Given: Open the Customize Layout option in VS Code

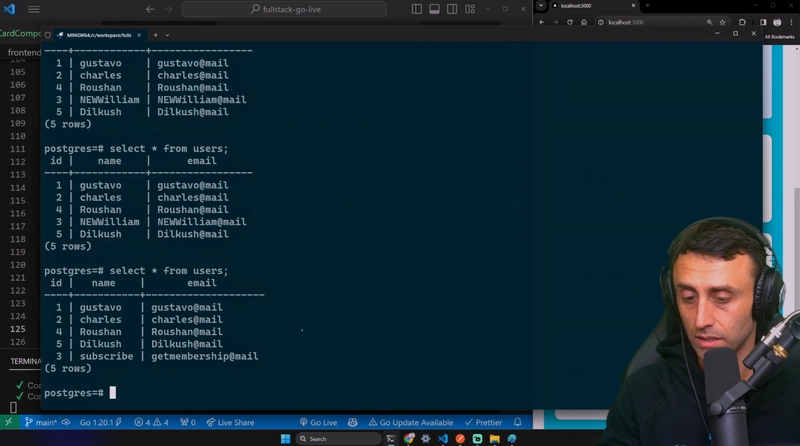Looking at the screenshot, I should (470, 9).
